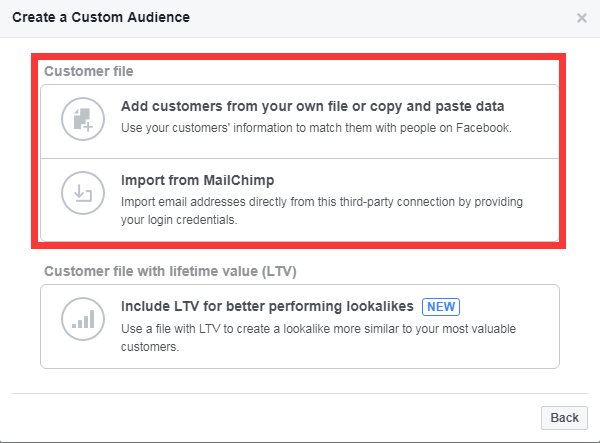Screen dimensions: 600x443
Task: Click the 'Use your customers' information' description text
Action: [x=316, y=128]
